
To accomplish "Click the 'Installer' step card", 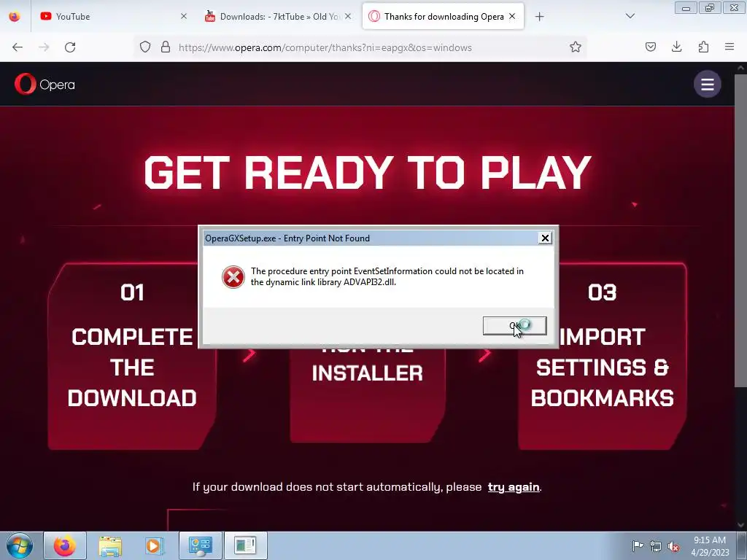I will point(368,395).
